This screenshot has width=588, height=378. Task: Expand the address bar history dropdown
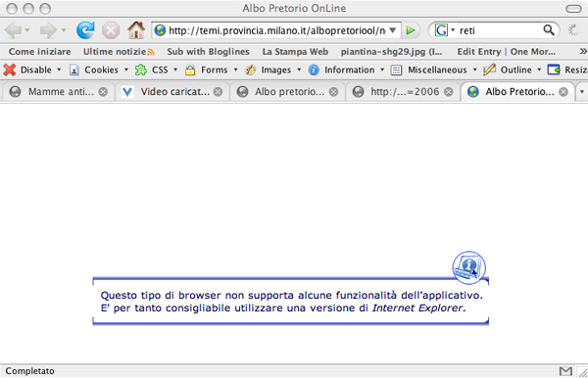coord(393,30)
